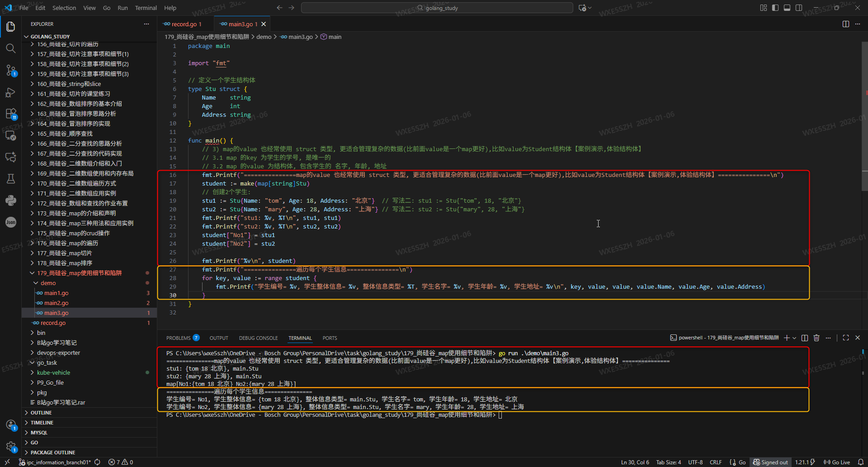
Task: Split the terminal
Action: coord(805,338)
